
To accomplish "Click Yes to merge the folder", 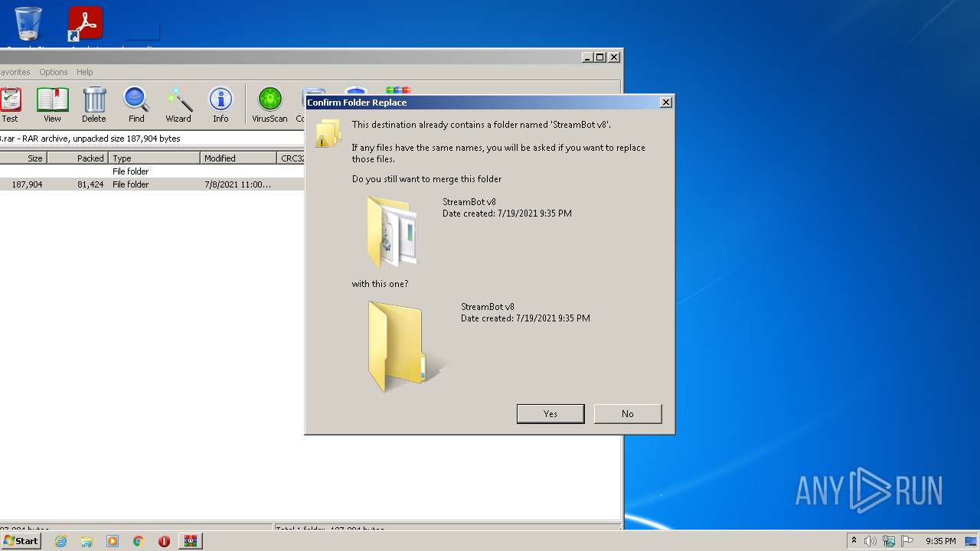I will point(550,413).
